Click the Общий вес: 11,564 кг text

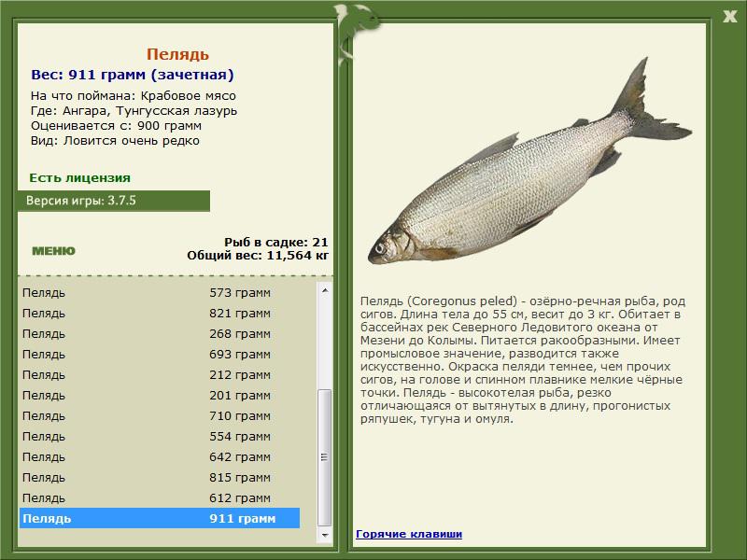(258, 256)
